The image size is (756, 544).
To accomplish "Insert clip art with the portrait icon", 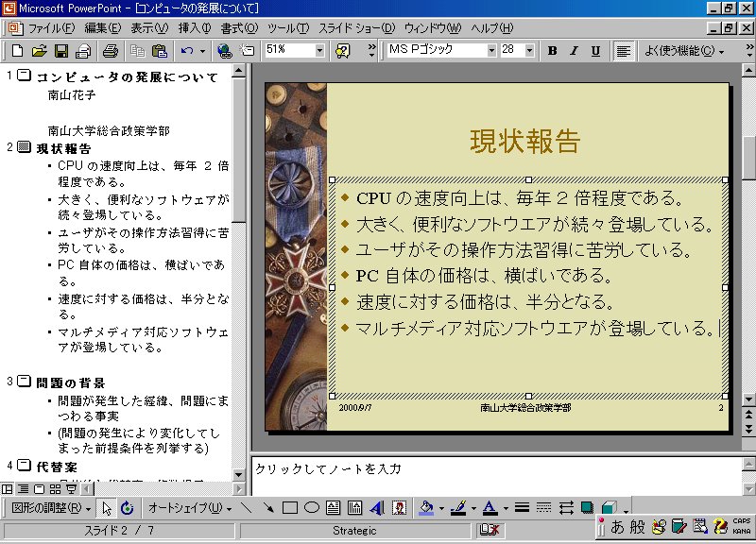I will (399, 507).
